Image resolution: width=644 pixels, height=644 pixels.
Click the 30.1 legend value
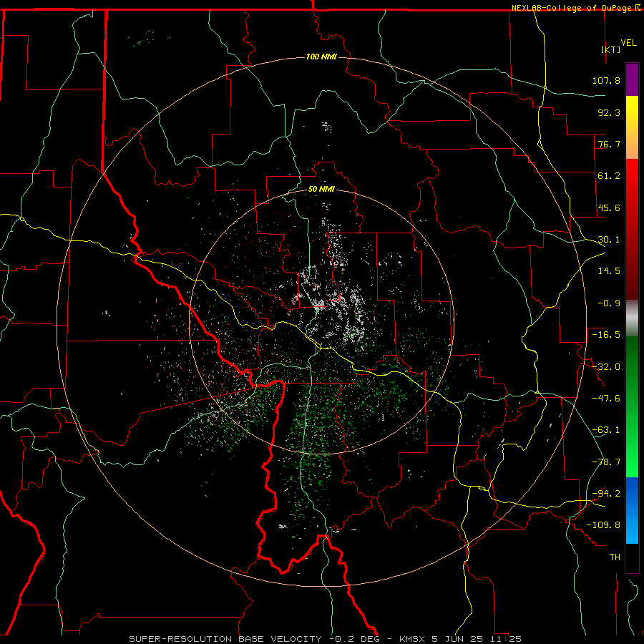pyautogui.click(x=609, y=240)
